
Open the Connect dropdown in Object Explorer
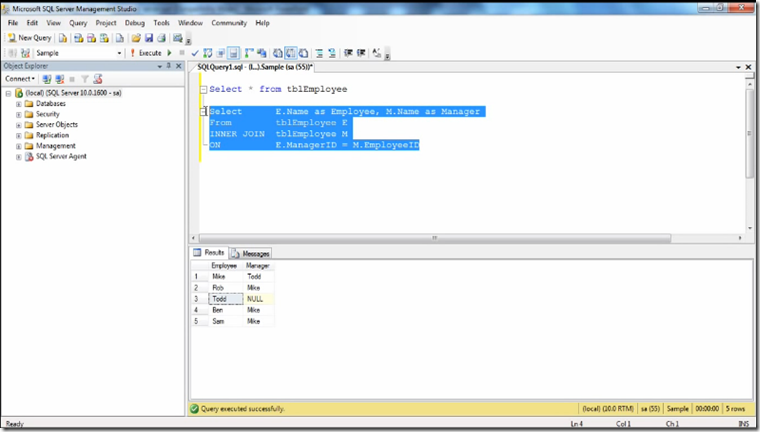(x=20, y=79)
